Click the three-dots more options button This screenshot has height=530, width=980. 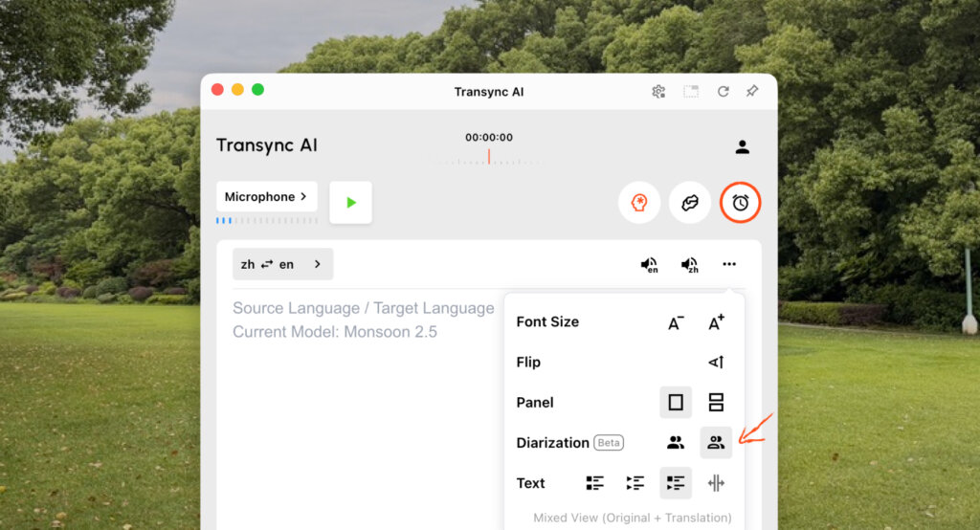[x=728, y=264]
